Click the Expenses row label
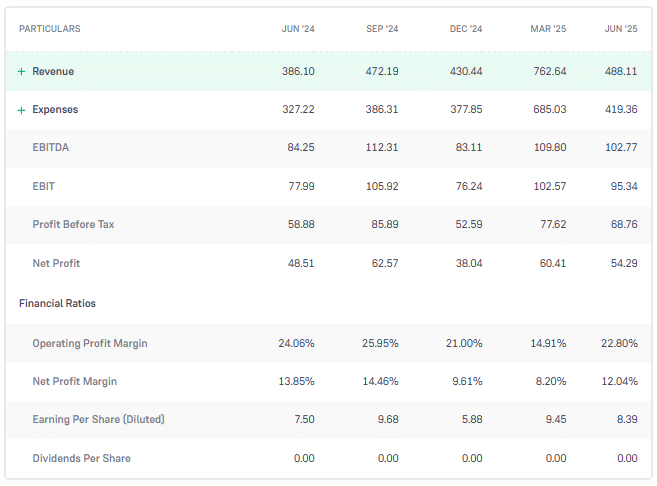Screen dimensions: 657x486 (55, 110)
